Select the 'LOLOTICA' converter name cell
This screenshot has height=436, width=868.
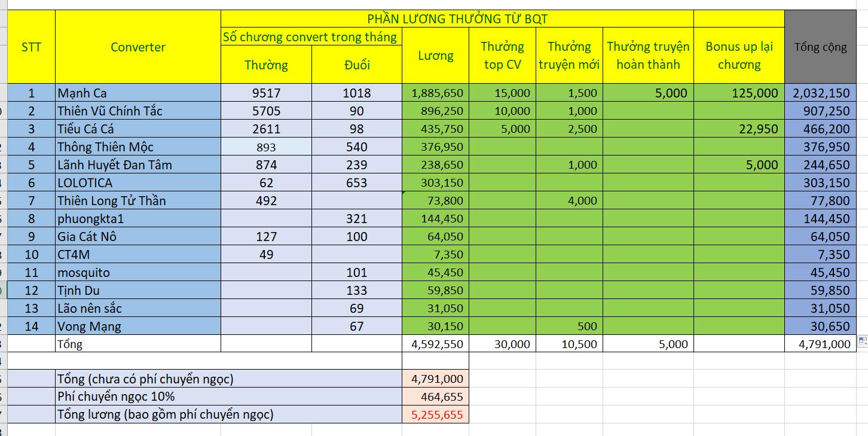(x=138, y=182)
